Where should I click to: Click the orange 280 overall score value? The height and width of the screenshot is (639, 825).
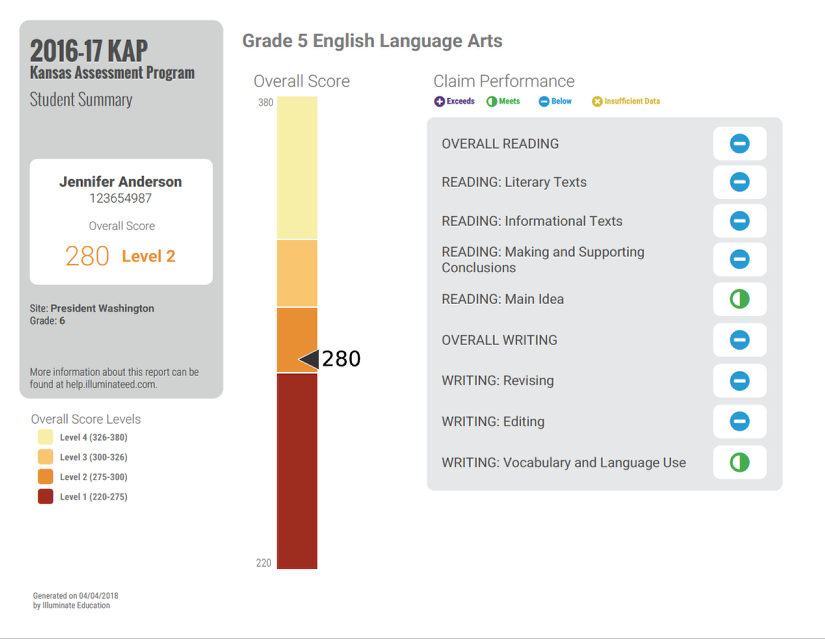[87, 256]
